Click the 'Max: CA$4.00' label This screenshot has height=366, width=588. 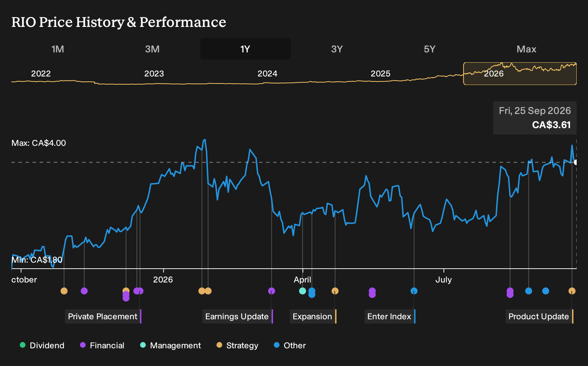pos(39,143)
